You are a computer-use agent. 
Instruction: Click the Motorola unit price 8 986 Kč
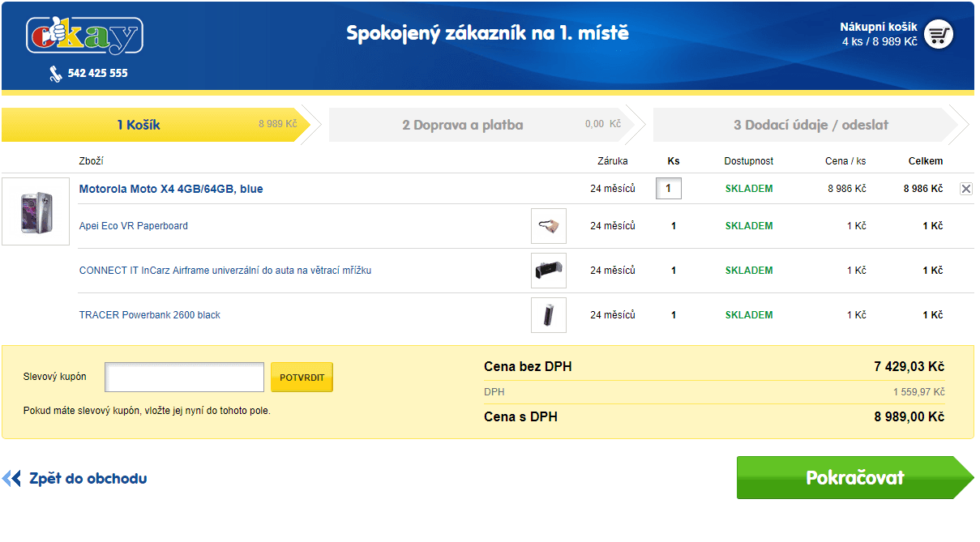pos(847,189)
